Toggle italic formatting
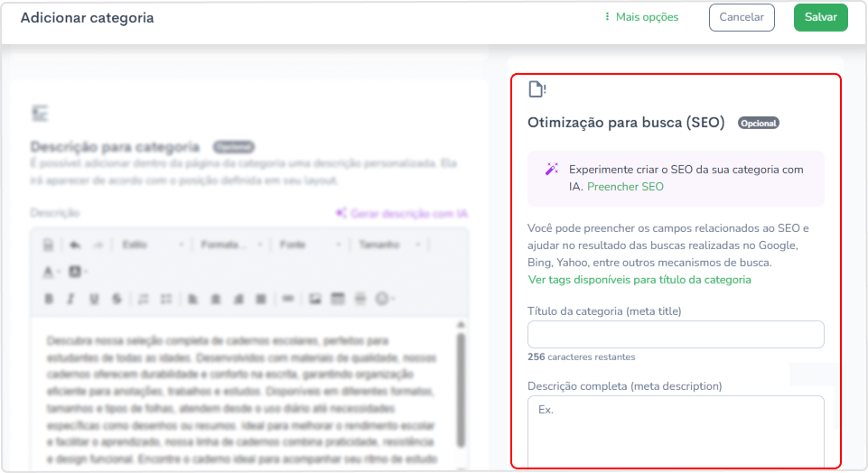The width and height of the screenshot is (868, 473). click(70, 299)
